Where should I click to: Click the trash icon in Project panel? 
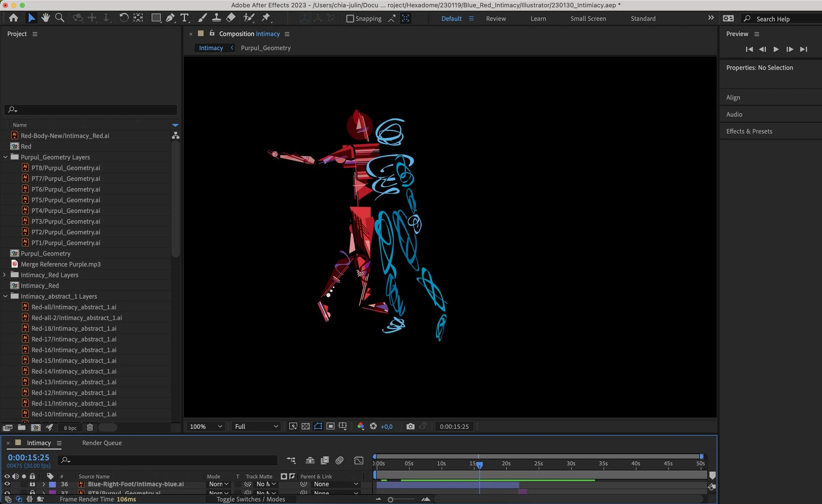point(90,427)
